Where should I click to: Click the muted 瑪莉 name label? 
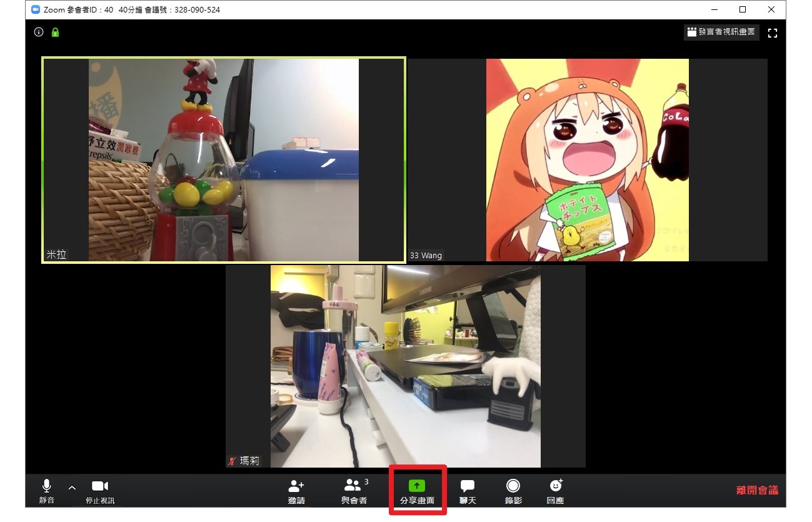tap(244, 461)
